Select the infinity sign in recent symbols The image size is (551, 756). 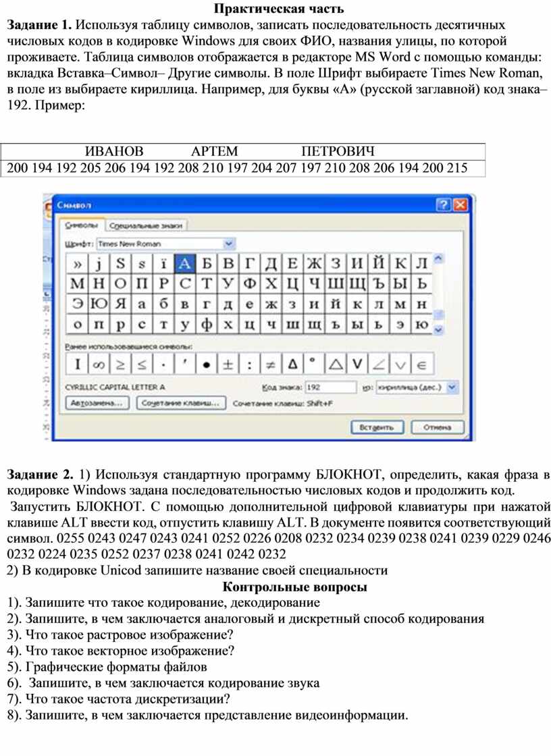(x=99, y=364)
